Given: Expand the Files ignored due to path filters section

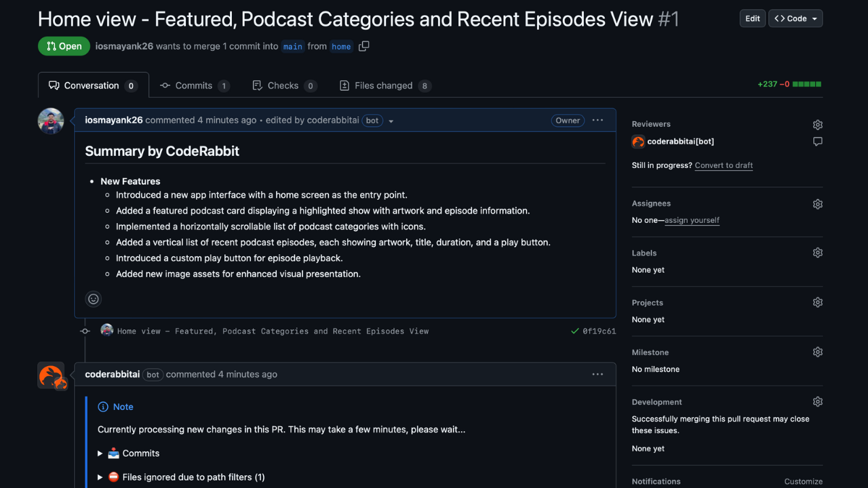Looking at the screenshot, I should [x=181, y=477].
